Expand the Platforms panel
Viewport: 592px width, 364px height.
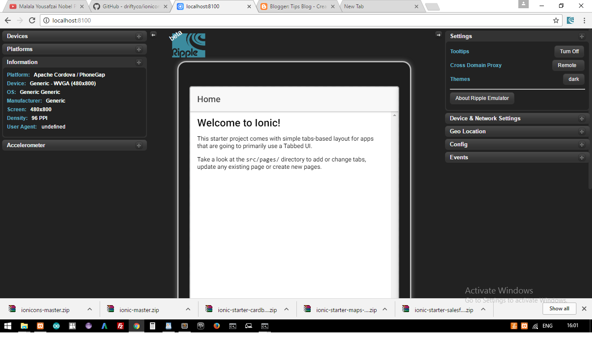[75, 49]
